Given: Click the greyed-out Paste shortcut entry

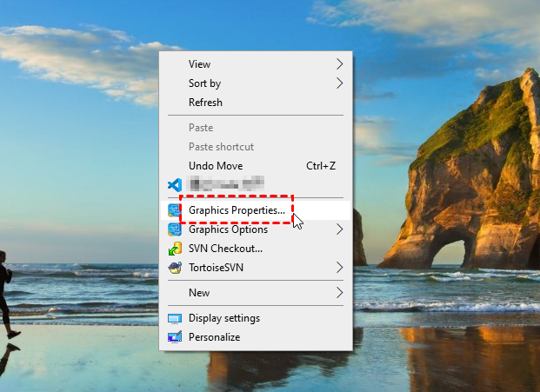Looking at the screenshot, I should pyautogui.click(x=256, y=147).
